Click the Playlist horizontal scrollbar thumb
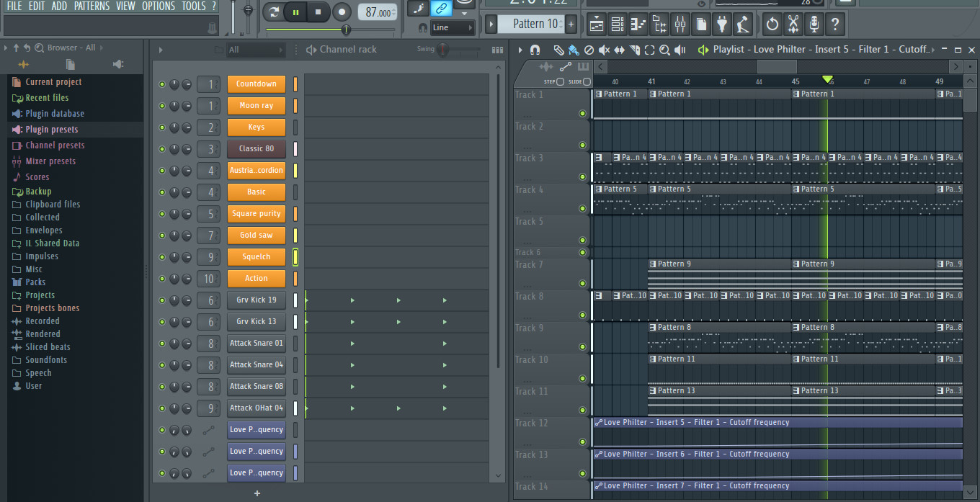Viewport: 980px width, 502px height. 776,67
